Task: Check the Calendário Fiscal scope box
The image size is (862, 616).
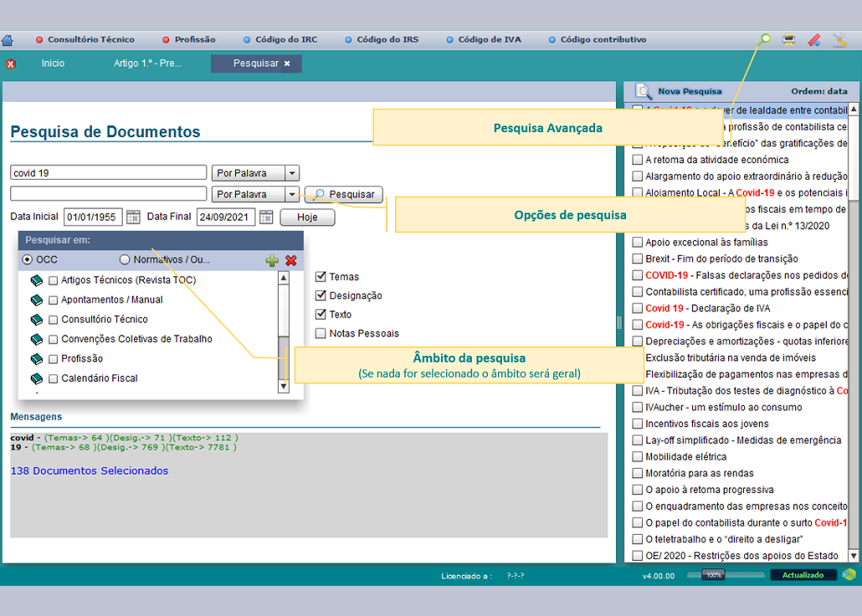Action: point(54,378)
